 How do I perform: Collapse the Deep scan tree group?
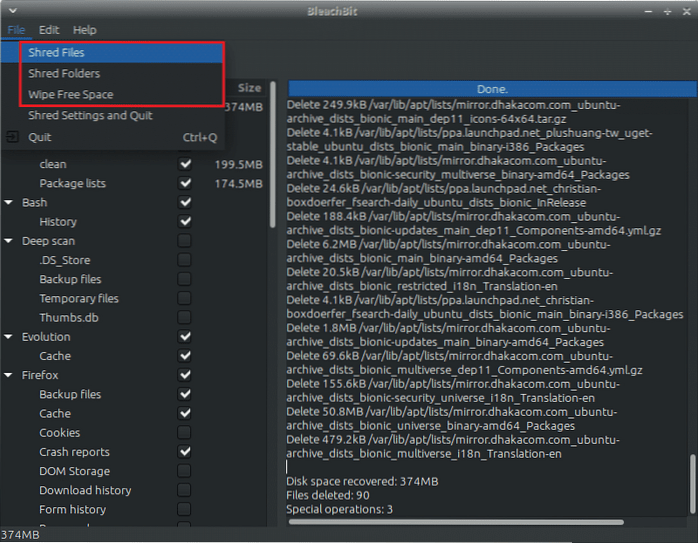coord(8,241)
